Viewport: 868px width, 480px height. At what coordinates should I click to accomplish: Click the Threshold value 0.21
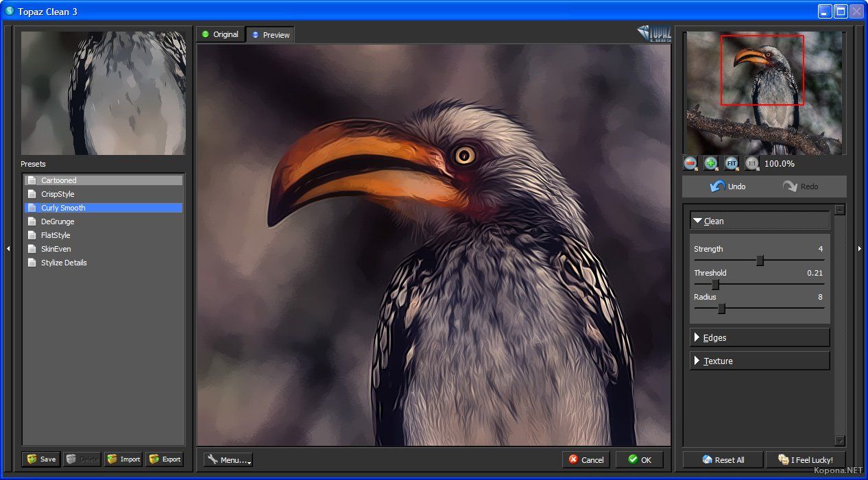815,273
